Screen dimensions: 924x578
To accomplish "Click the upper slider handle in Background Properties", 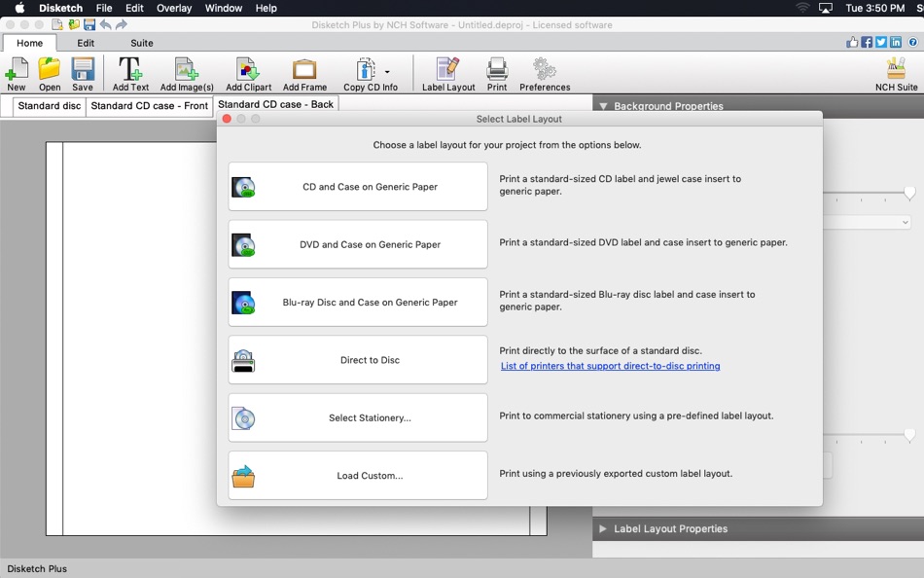I will click(x=909, y=193).
